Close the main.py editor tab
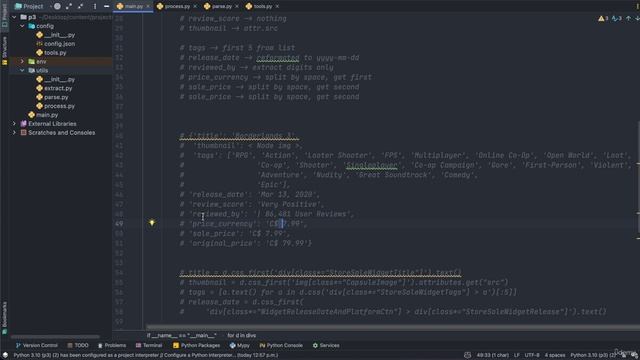Screen dimensions: 640x360 pos(148,6)
